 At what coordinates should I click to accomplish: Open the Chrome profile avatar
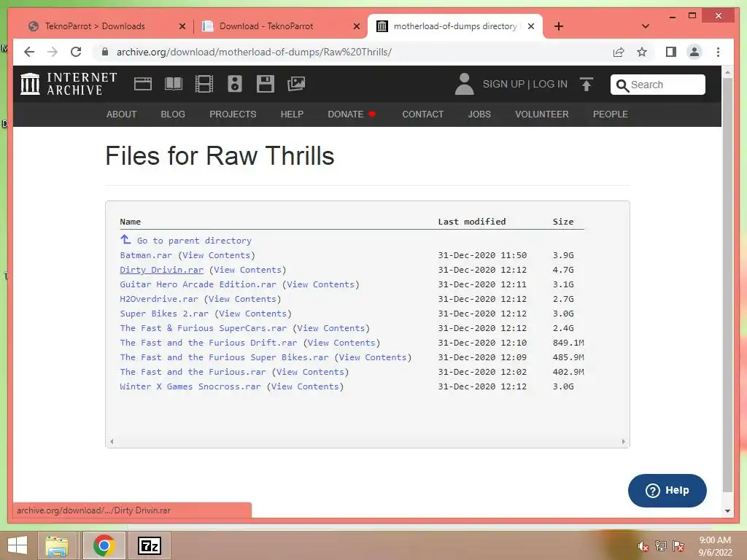(694, 52)
